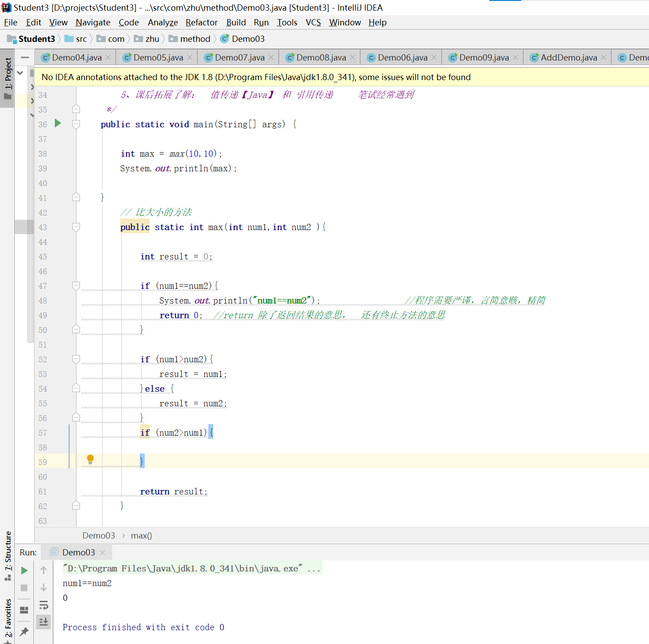Click method folder in navigation breadcrumb
This screenshot has height=644, width=649.
[190, 39]
